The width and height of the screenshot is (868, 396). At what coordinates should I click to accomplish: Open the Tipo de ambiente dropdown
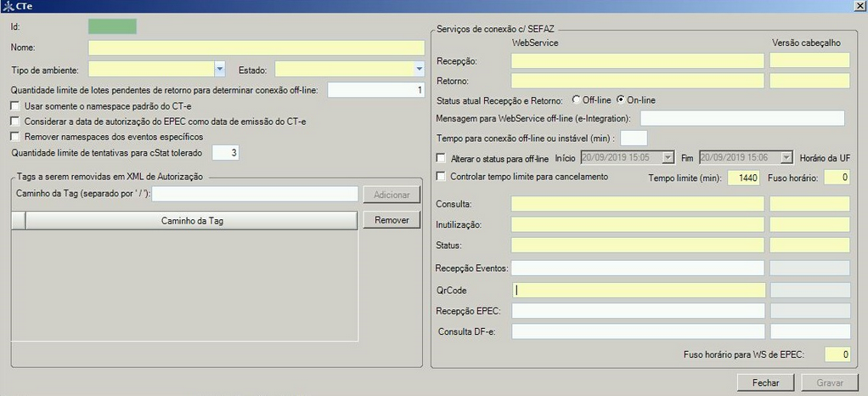pos(220,69)
